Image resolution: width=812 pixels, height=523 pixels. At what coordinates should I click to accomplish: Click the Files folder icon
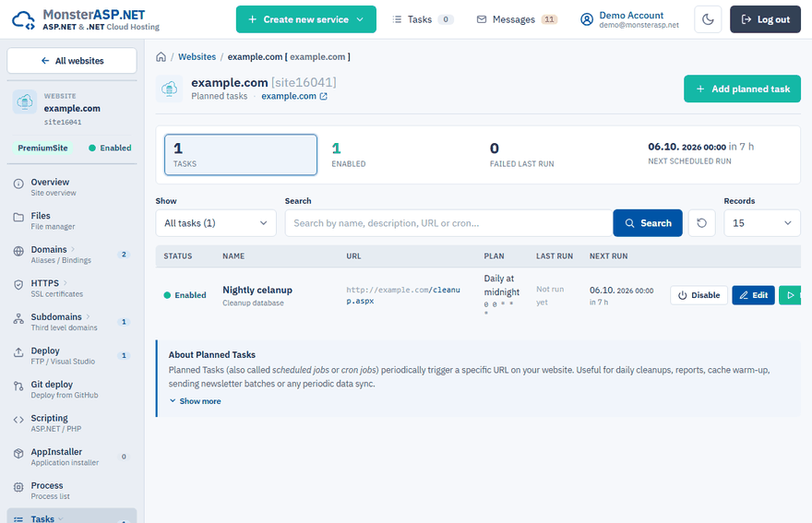click(x=18, y=218)
